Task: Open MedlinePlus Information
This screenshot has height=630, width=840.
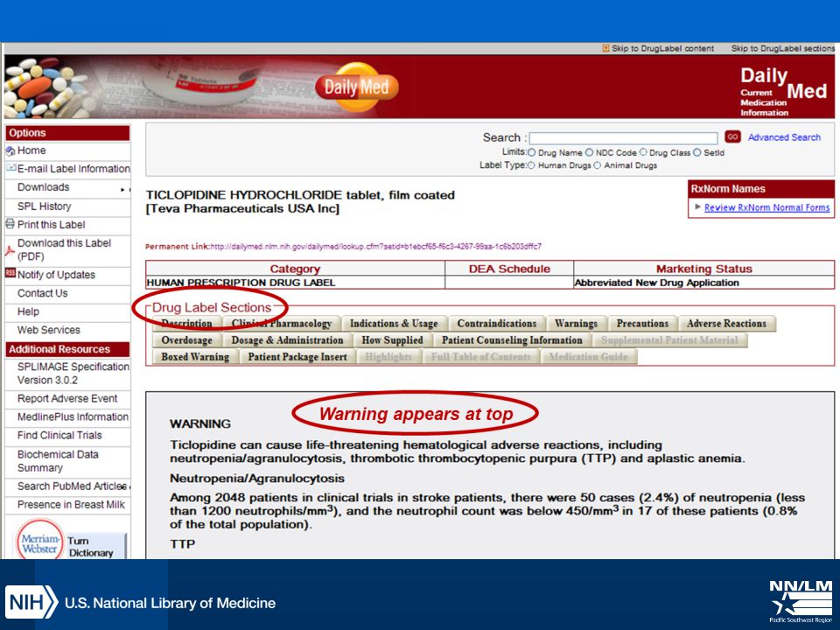Action: click(x=73, y=416)
